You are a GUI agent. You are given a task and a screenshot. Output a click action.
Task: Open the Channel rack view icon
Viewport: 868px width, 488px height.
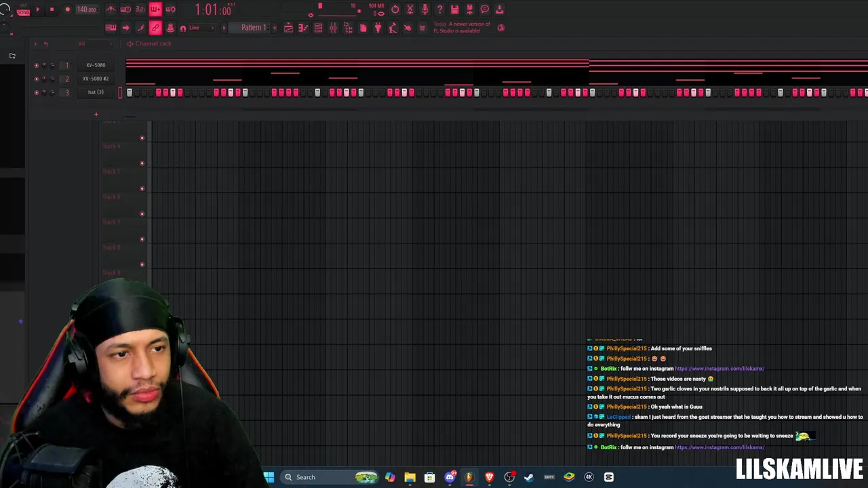(x=318, y=28)
